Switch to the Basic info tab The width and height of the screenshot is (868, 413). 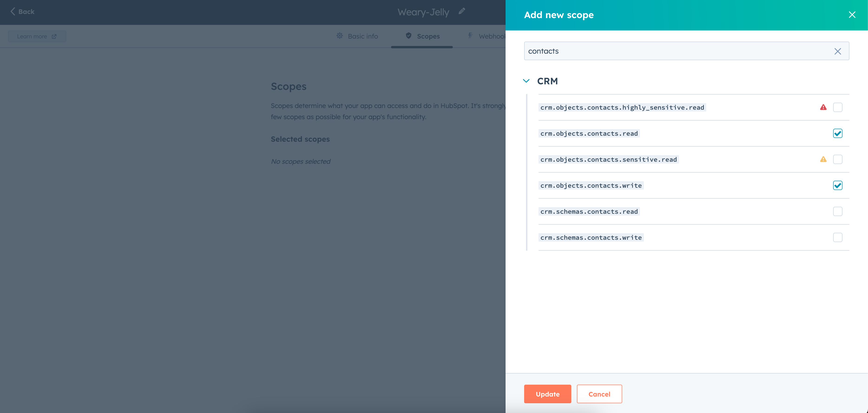(363, 36)
